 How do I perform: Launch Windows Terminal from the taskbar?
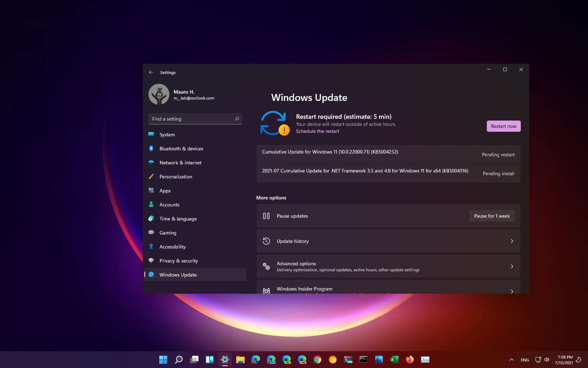[x=348, y=360]
